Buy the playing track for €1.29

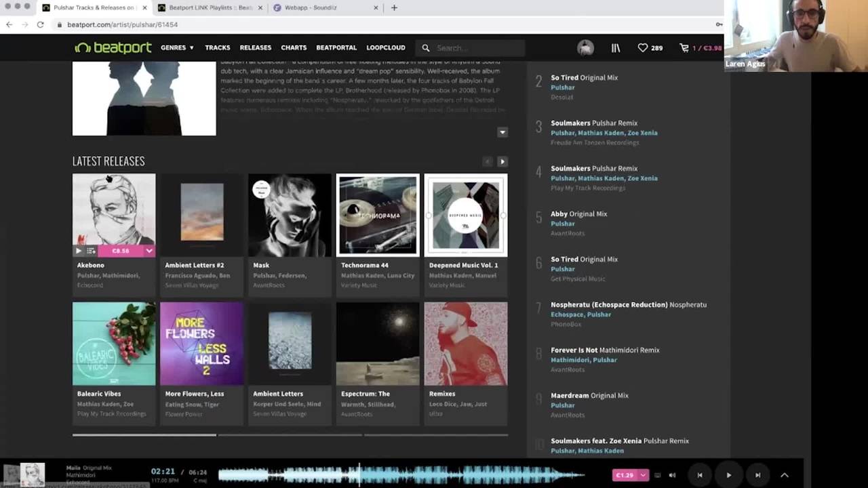point(625,475)
